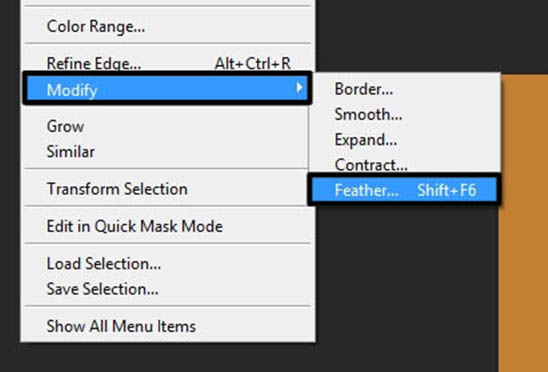Screen dimensions: 548x372
Task: Choose Grow to enlarge the selection
Action: pos(168,126)
